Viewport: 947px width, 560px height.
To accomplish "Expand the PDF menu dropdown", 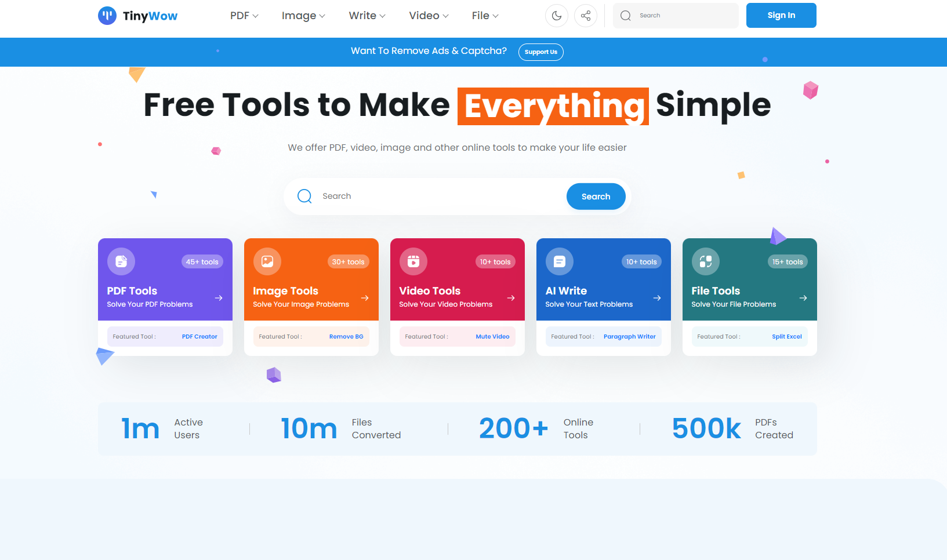I will pos(244,16).
